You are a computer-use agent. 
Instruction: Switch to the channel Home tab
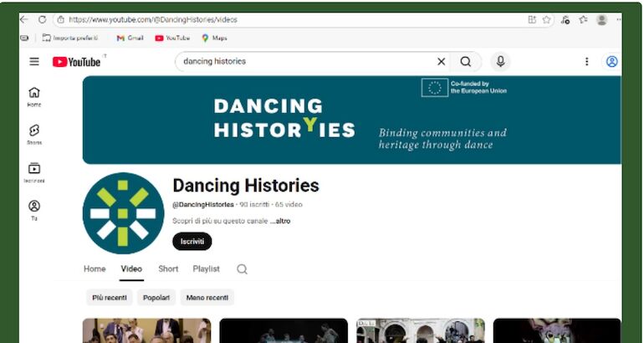[95, 269]
